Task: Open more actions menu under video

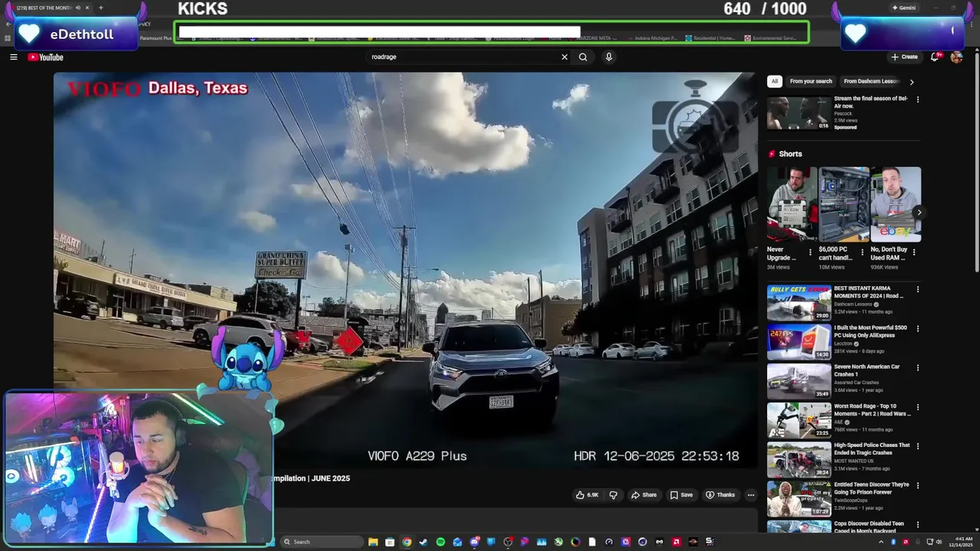Action: coord(750,495)
